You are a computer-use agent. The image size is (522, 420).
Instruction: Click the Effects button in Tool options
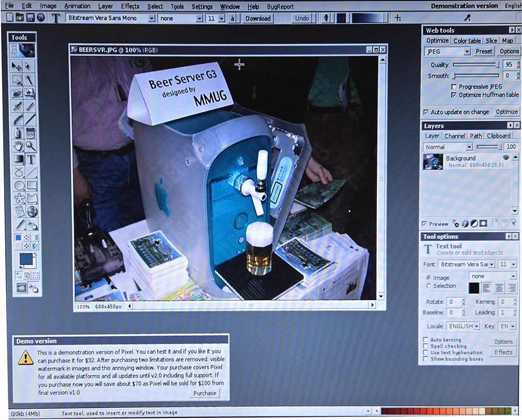click(503, 352)
